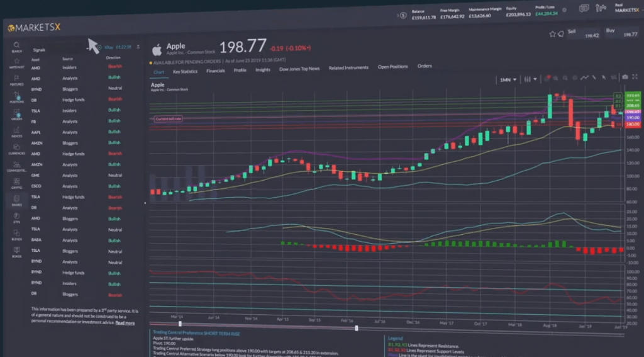Viewport: 644px width, 357px height.
Task: Click the chart price alert icon with red badge
Action: pos(547,78)
